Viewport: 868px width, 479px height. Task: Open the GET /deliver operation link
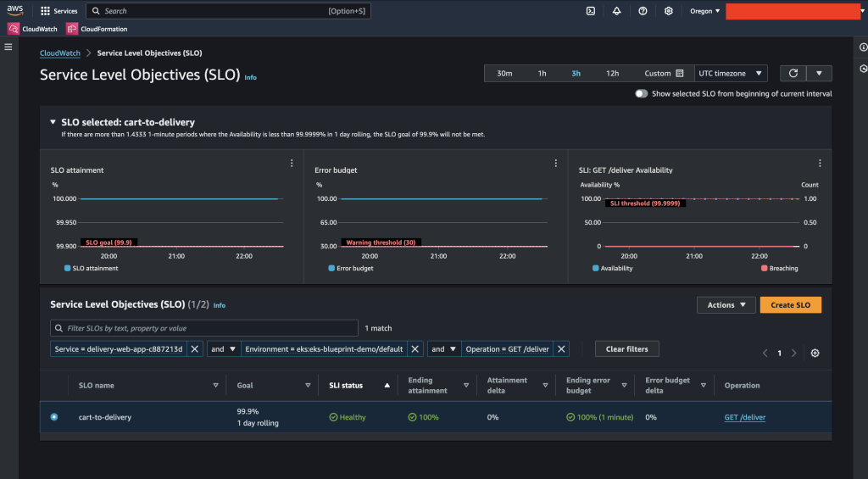point(744,417)
